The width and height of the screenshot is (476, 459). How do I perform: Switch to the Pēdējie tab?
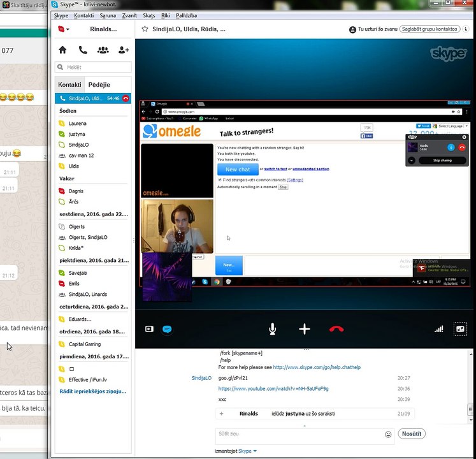click(99, 85)
